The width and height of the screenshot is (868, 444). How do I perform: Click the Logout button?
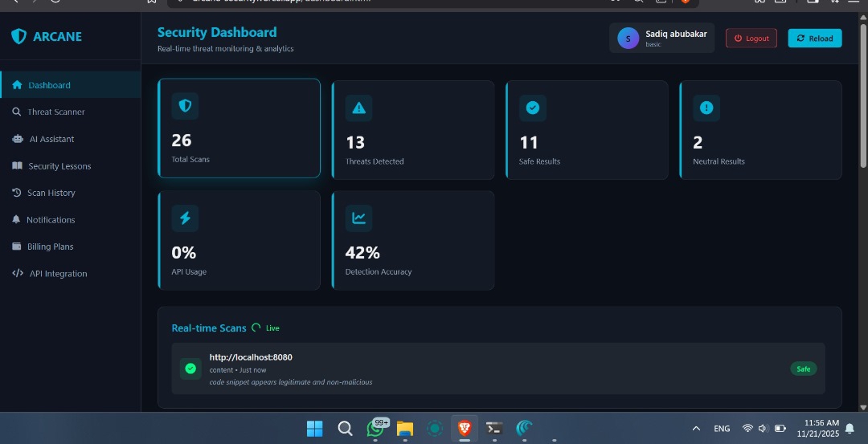[751, 39]
